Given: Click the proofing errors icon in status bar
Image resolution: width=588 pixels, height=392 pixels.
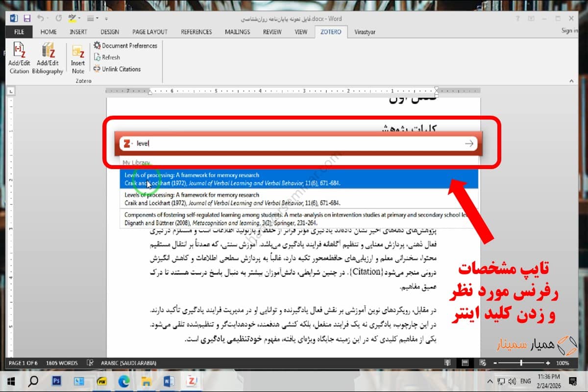Looking at the screenshot, I should (x=90, y=363).
